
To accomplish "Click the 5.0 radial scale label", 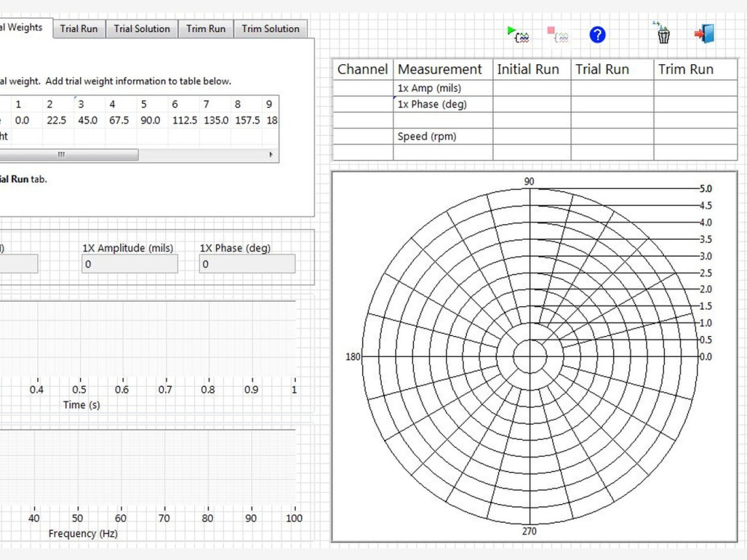I will 706,189.
